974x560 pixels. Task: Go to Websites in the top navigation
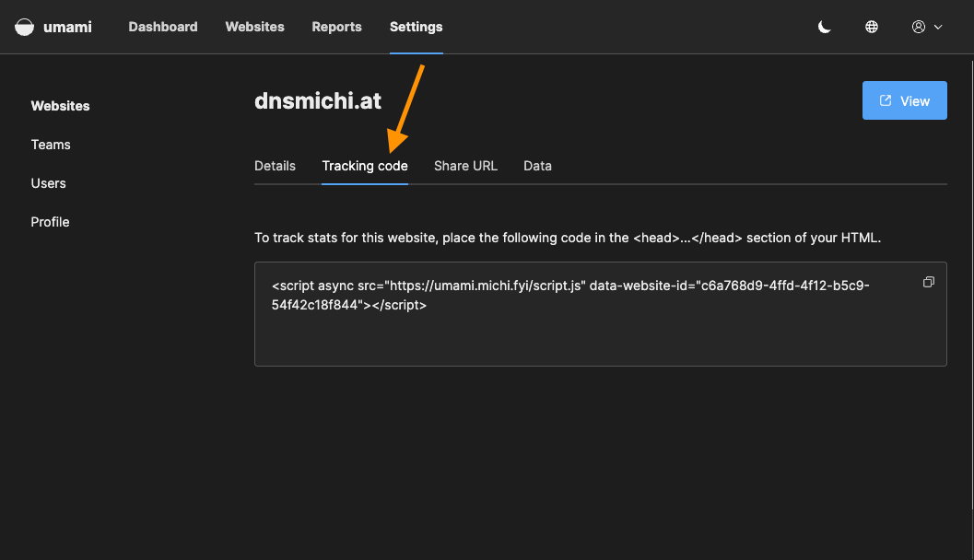[x=254, y=27]
